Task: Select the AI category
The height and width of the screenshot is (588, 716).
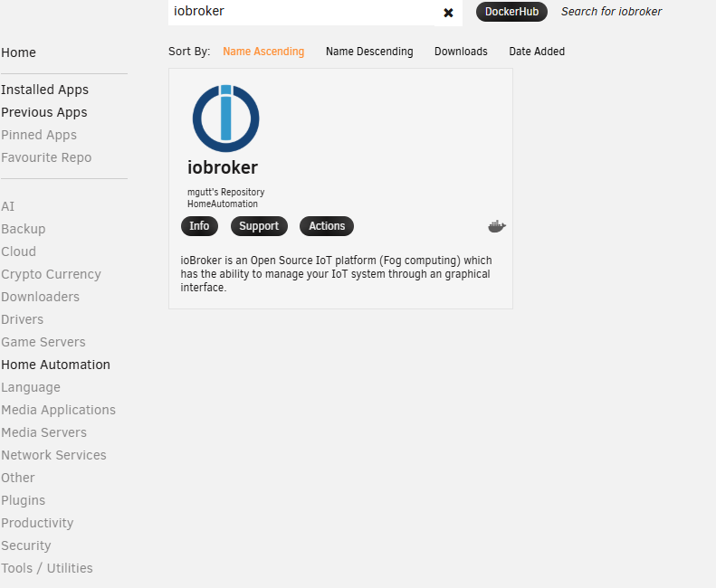Action: (x=8, y=206)
